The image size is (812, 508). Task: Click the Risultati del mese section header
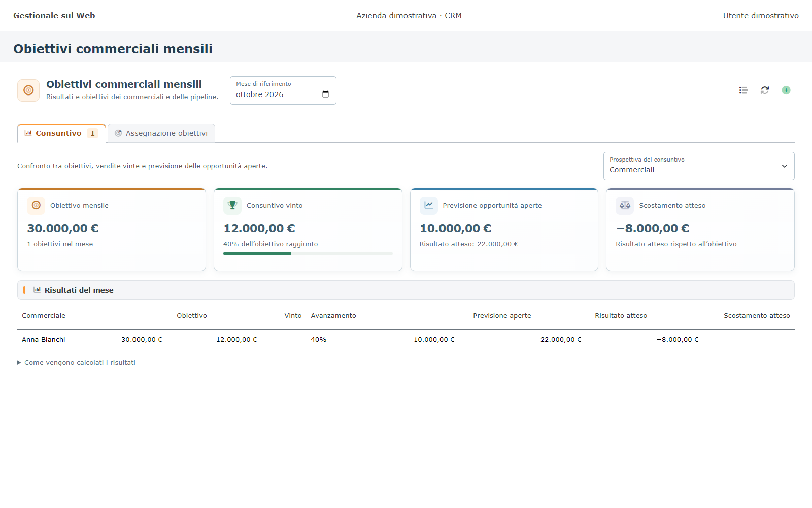pyautogui.click(x=406, y=290)
